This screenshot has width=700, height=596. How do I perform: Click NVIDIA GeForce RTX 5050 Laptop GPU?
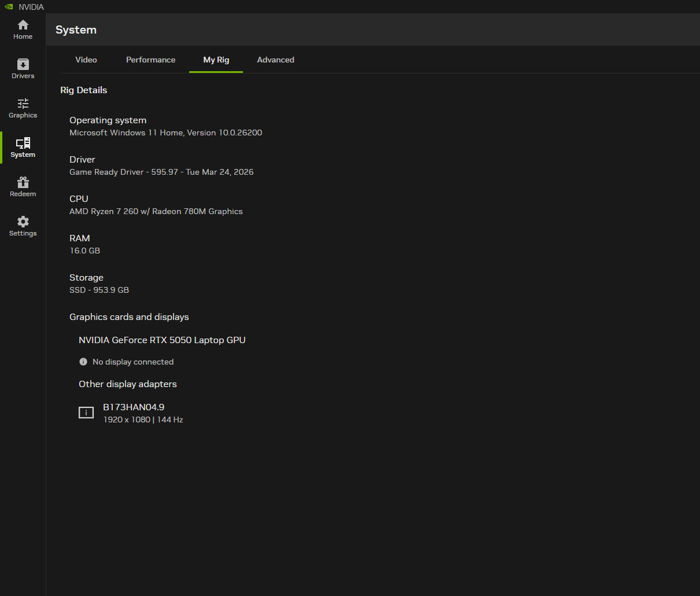point(162,340)
